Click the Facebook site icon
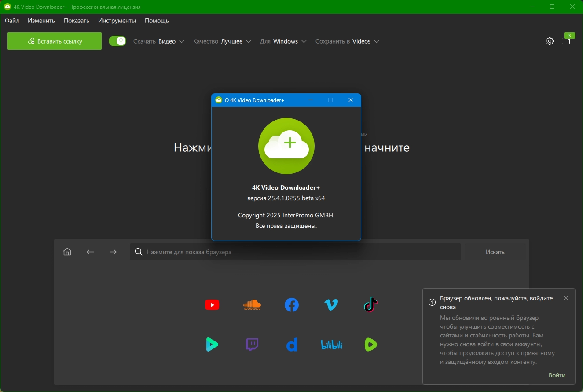 click(x=291, y=305)
